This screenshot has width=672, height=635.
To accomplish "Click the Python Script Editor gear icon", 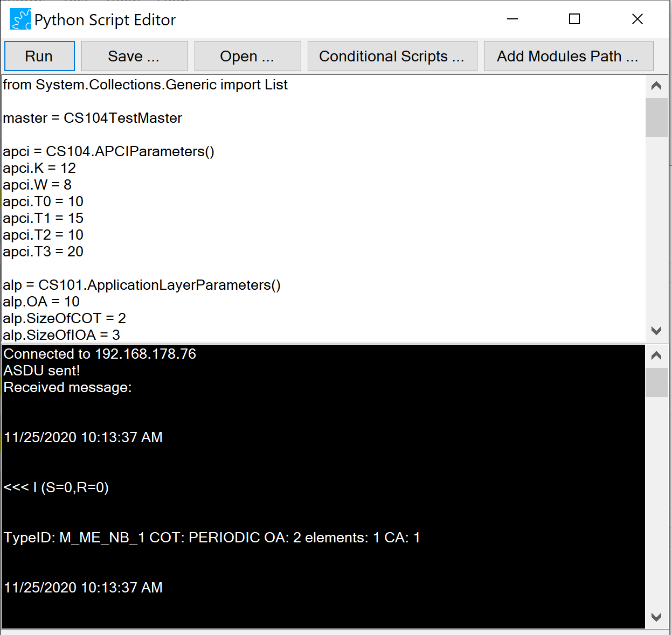I will coord(20,20).
